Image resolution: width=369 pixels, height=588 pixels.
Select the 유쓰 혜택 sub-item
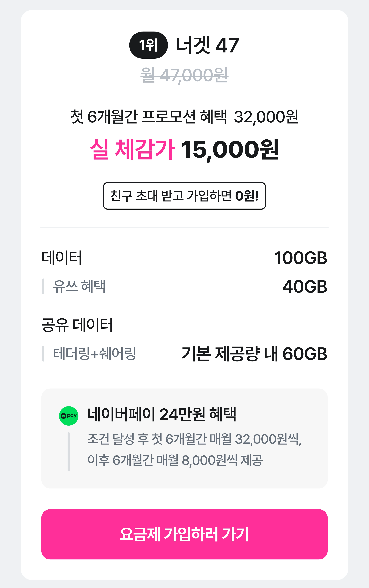tap(79, 286)
